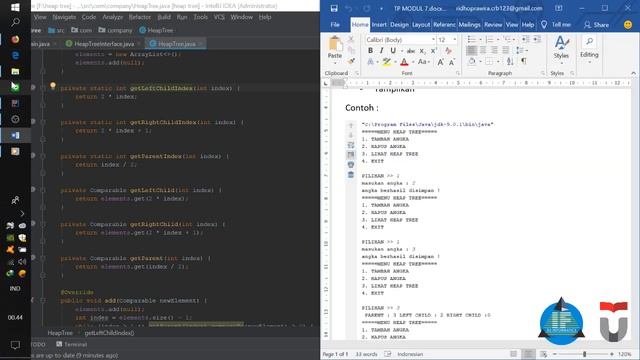Viewport: 640px width, 360px height.
Task: Open the Design tab in Word
Action: [x=399, y=25]
